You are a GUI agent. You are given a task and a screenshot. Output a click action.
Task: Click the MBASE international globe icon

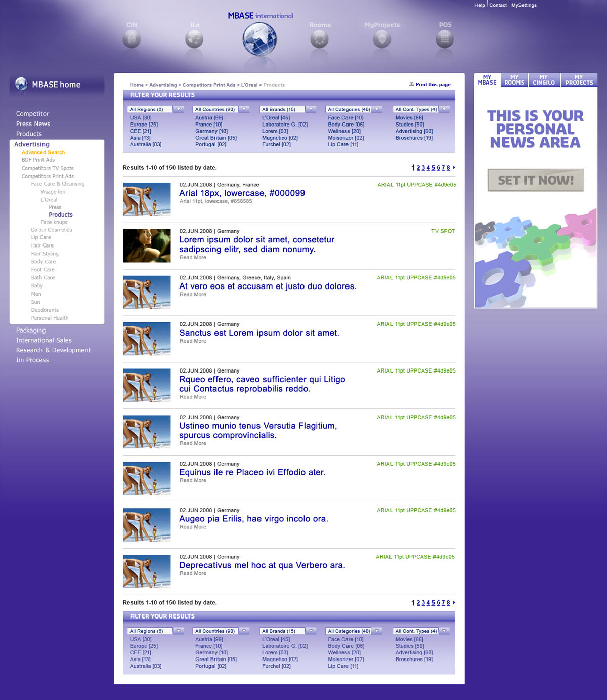(259, 39)
